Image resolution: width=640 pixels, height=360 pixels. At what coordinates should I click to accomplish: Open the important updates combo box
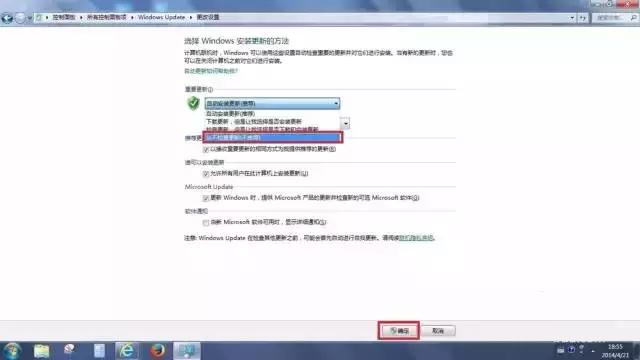(x=272, y=104)
